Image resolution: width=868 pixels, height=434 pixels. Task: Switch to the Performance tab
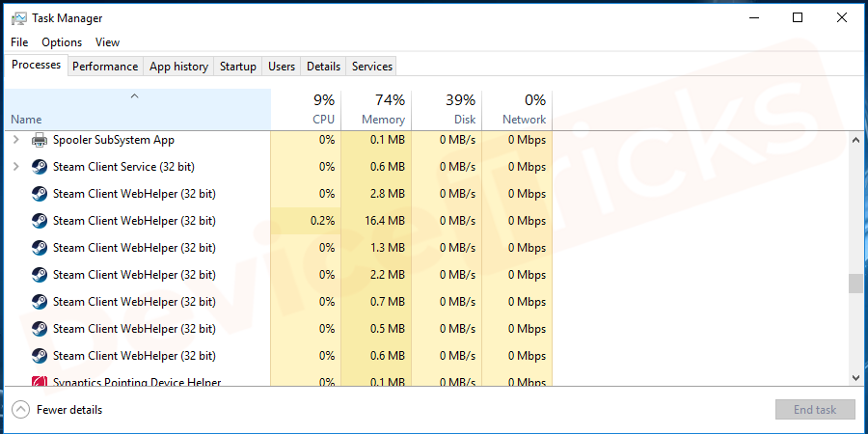click(105, 67)
